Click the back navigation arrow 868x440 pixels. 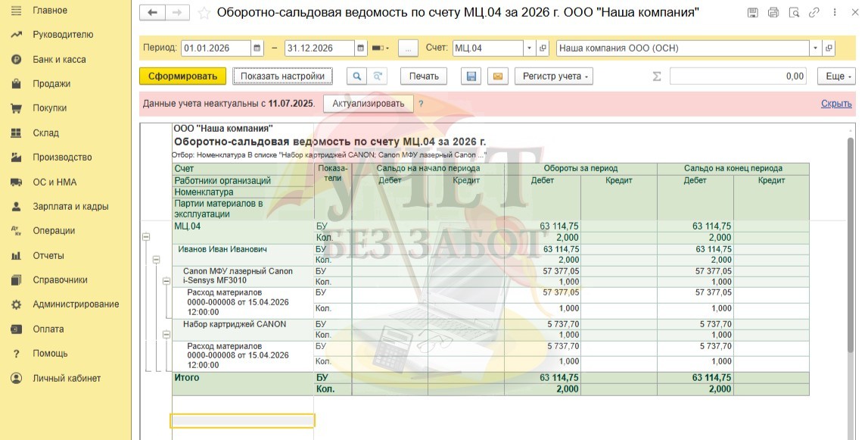(153, 13)
